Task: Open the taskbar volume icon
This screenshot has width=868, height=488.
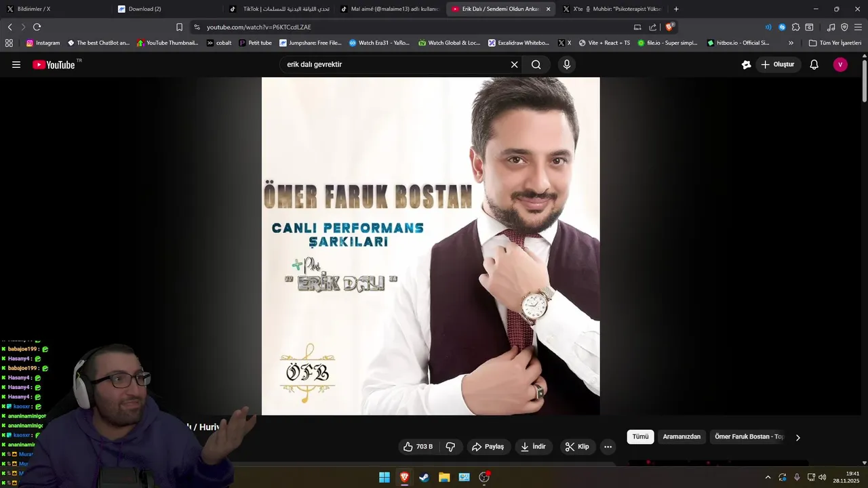Action: (x=822, y=477)
